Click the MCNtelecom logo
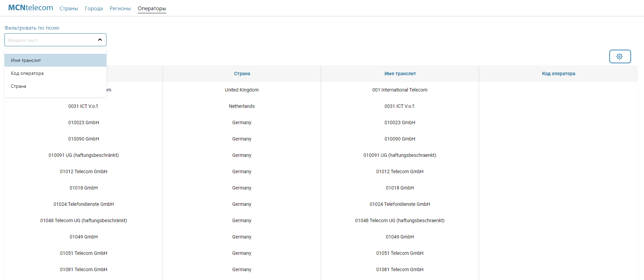This screenshot has width=644, height=280. (30, 8)
